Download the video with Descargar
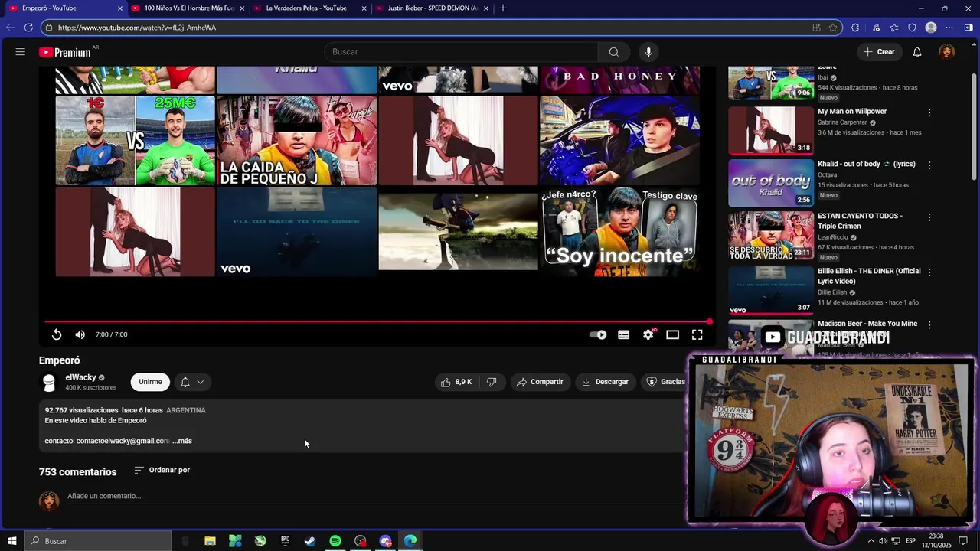 (605, 382)
